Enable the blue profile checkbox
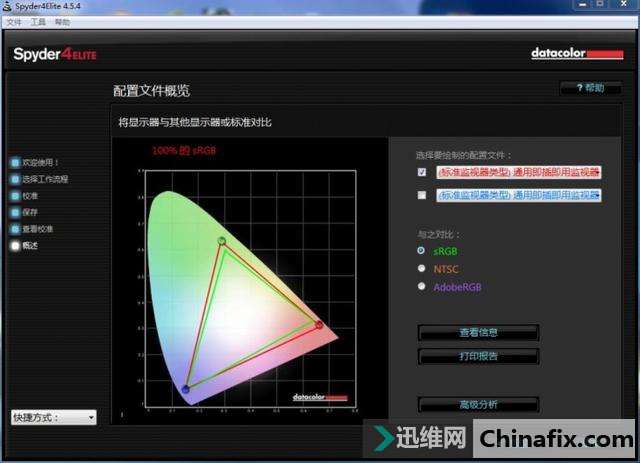This screenshot has height=463, width=640. pos(422,195)
